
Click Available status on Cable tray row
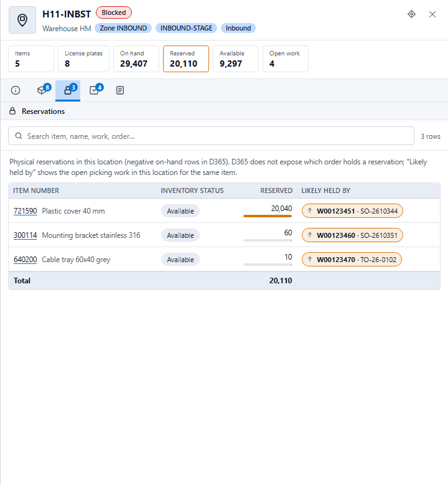[x=180, y=260]
